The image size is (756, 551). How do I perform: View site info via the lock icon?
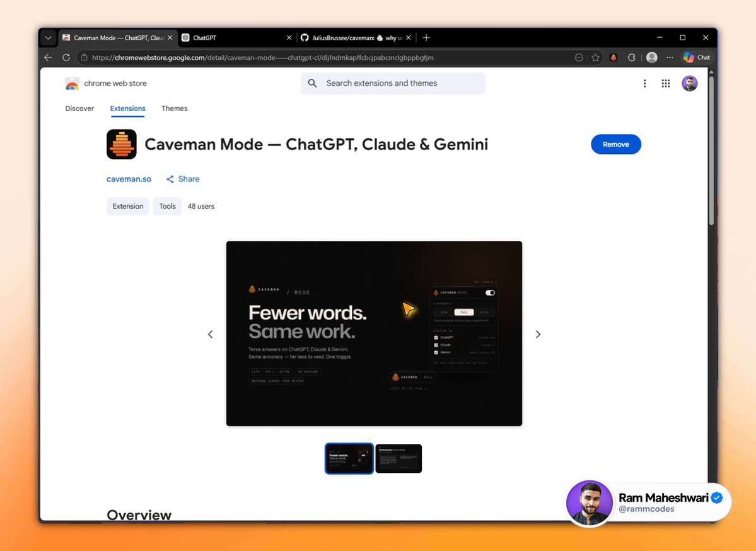[84, 57]
